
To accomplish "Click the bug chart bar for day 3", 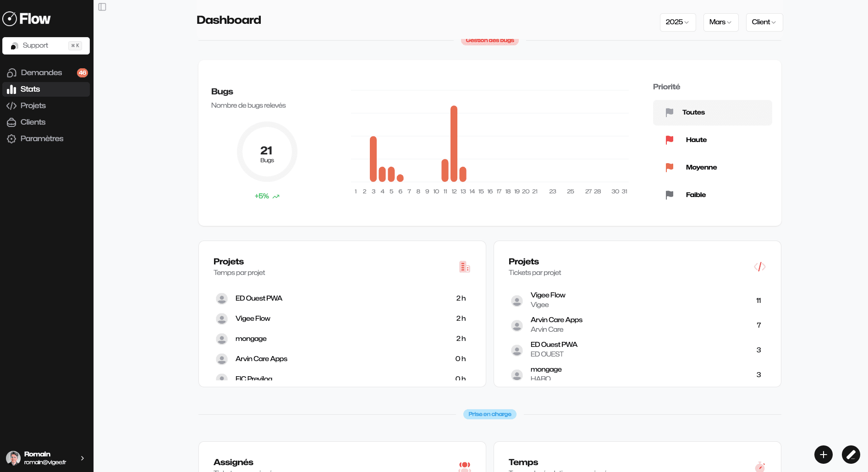I will [373, 159].
